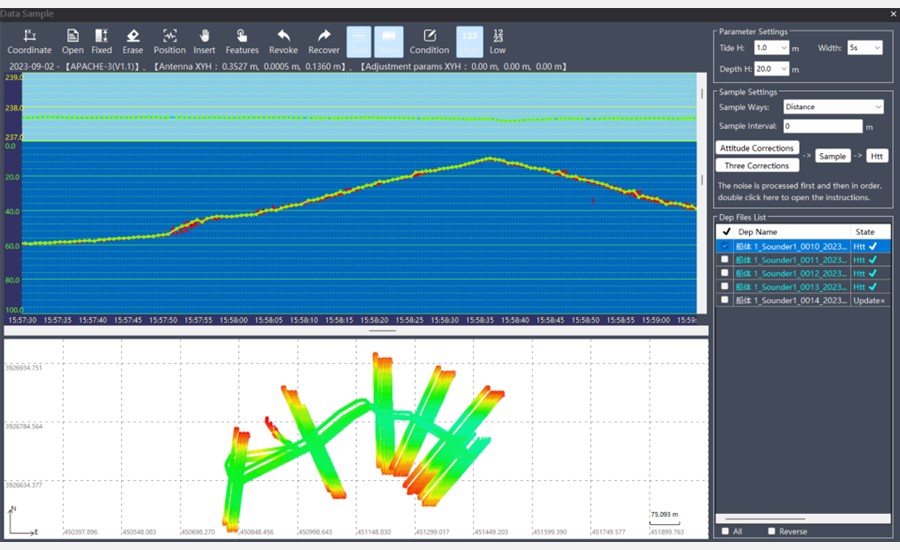
Task: Enable the Sounder1_0014 file checkbox
Action: (725, 300)
